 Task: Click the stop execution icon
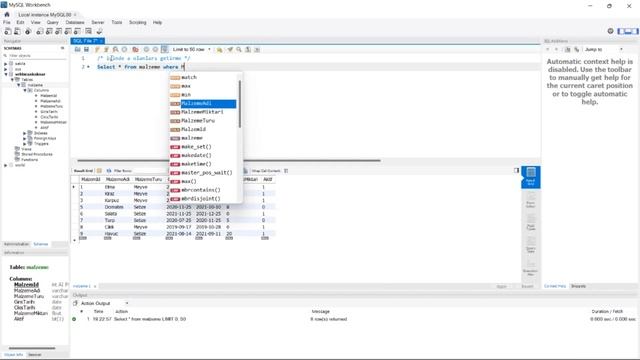(125, 49)
